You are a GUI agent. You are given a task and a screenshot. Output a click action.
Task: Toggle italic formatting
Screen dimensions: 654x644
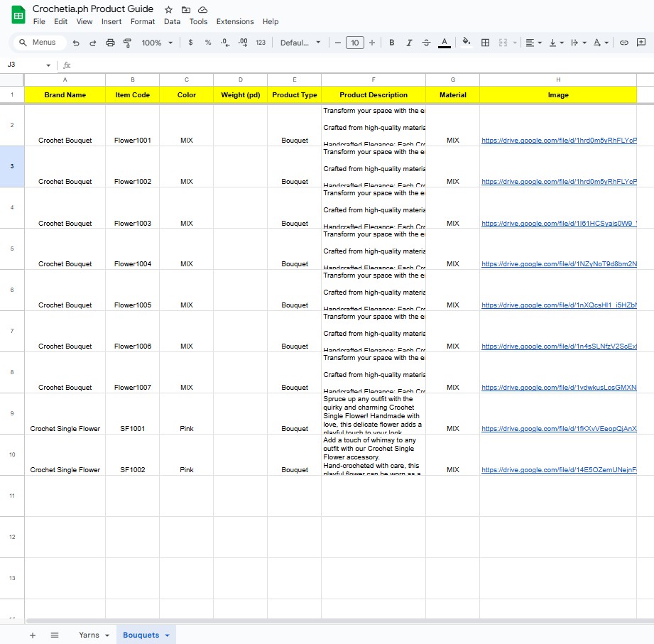point(409,43)
